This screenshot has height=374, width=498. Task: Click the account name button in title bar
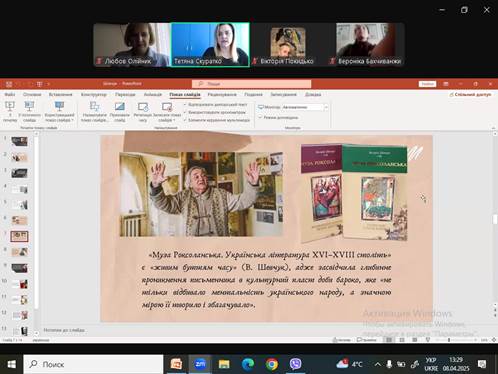pyautogui.click(x=427, y=84)
